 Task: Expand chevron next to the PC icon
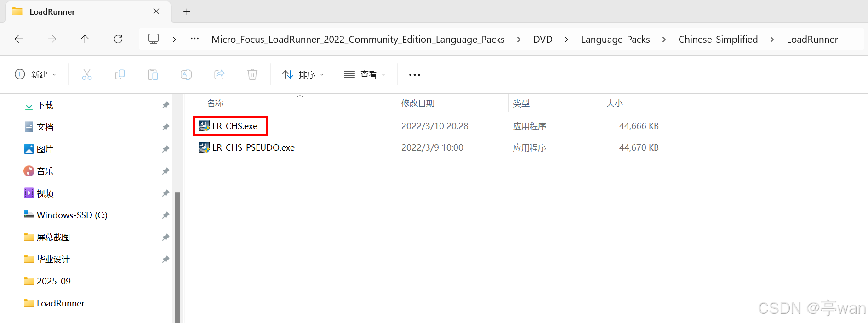(x=174, y=40)
